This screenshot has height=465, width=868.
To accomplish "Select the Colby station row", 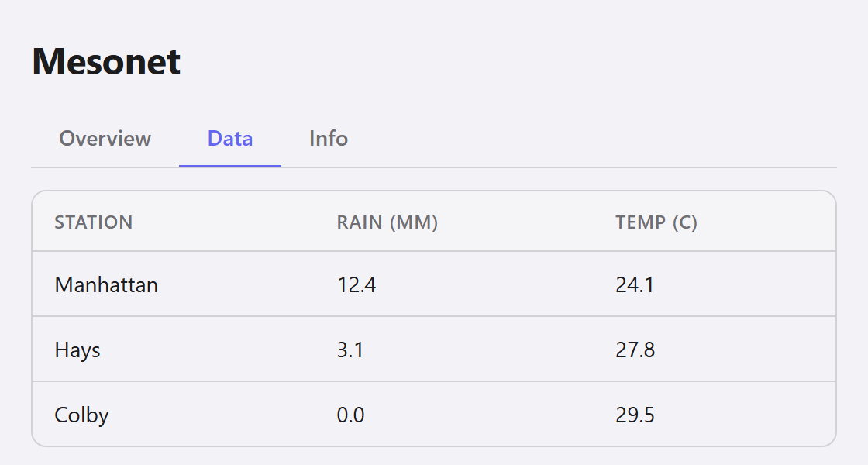I will point(434,414).
